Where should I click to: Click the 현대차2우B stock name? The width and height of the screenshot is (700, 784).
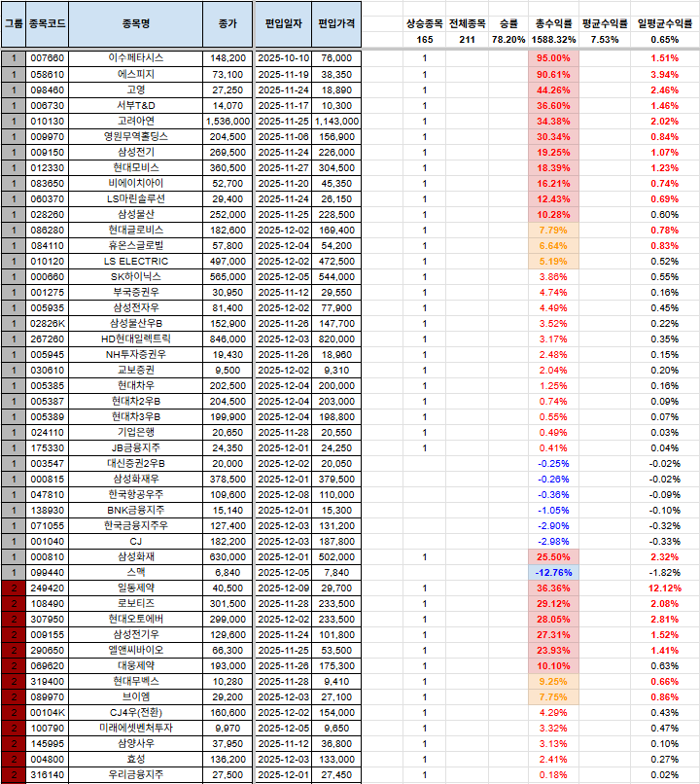pyautogui.click(x=135, y=401)
